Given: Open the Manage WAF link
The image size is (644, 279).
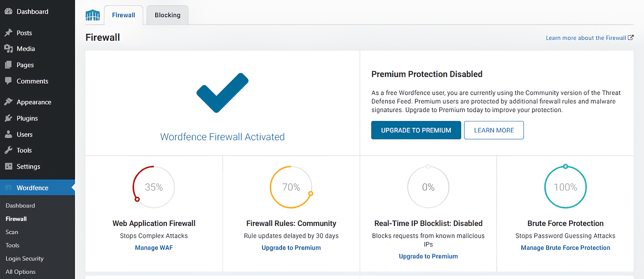Looking at the screenshot, I should 154,248.
